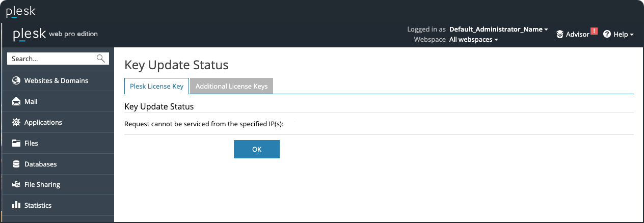The image size is (644, 223).
Task: Click the Mail envelope icon
Action: 16,101
